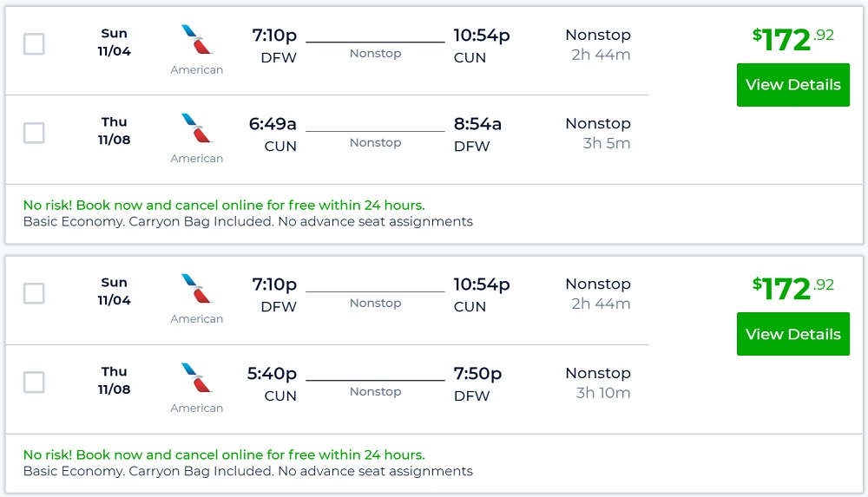Click the first $172.92 price
Viewport: 868px width, 497px height.
coord(792,38)
